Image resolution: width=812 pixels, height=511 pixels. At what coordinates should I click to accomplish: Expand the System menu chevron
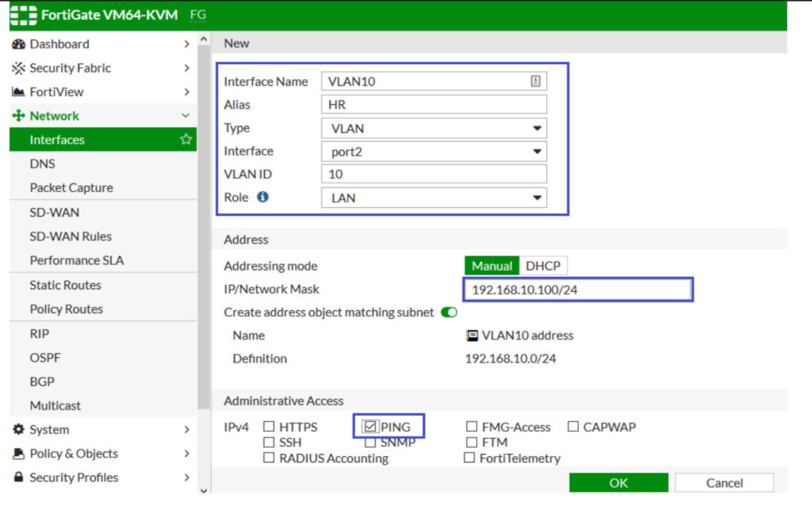coord(186,429)
